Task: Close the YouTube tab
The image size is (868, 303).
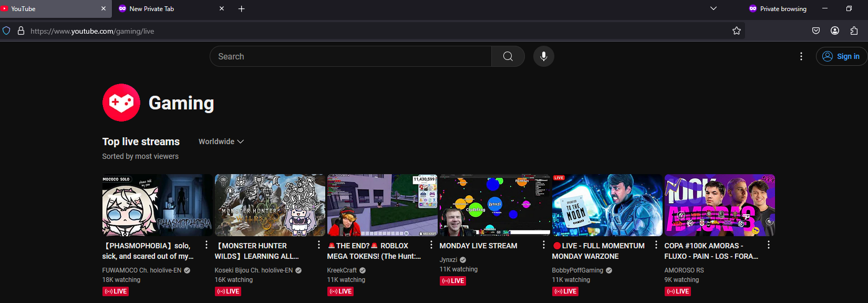Action: [103, 9]
